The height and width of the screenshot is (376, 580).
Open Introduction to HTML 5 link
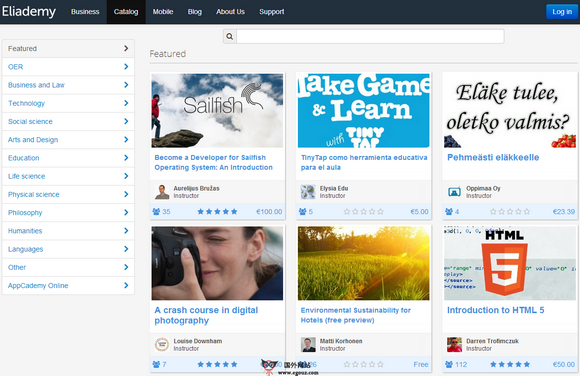(496, 310)
